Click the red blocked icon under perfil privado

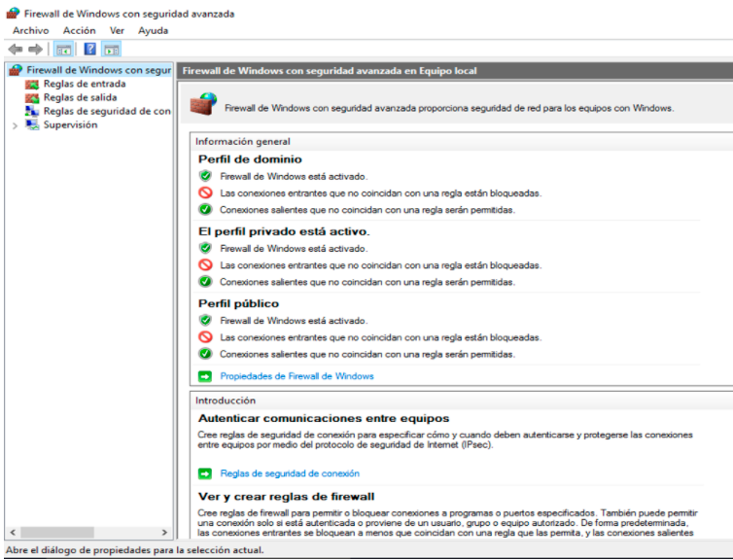[x=205, y=265]
